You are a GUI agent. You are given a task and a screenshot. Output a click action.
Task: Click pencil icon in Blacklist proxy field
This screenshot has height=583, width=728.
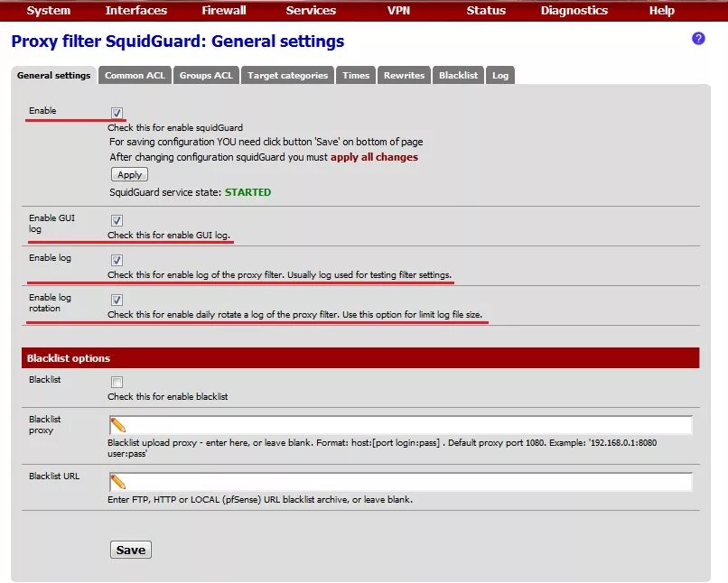pyautogui.click(x=118, y=425)
